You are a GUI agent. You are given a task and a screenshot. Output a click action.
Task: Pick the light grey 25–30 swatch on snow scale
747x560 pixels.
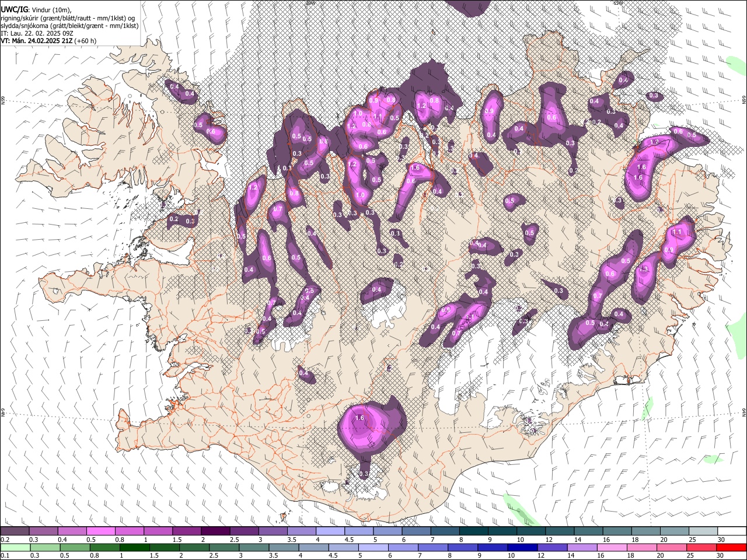tap(703, 531)
